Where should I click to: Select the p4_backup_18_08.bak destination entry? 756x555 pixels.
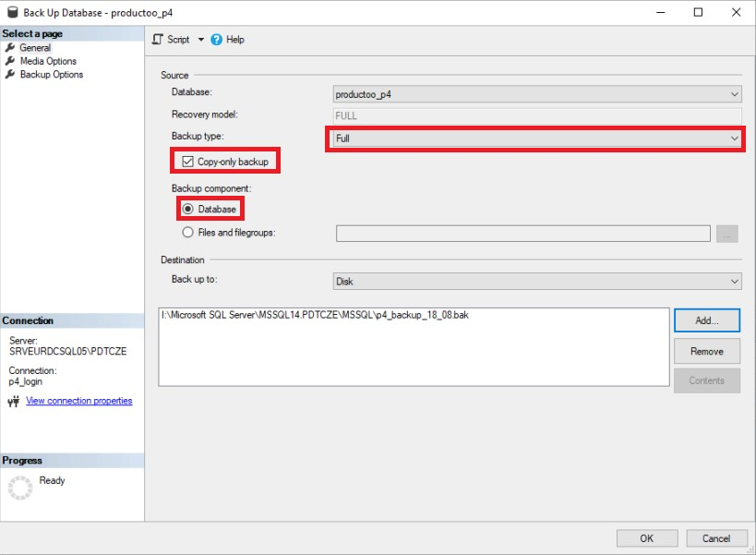(x=315, y=315)
